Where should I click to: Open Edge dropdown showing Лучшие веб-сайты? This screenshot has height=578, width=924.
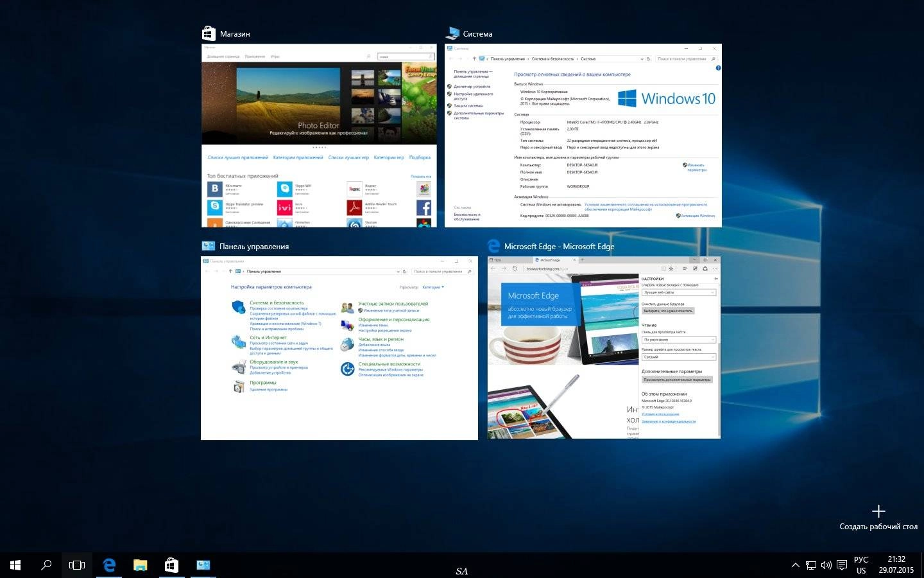(x=678, y=293)
